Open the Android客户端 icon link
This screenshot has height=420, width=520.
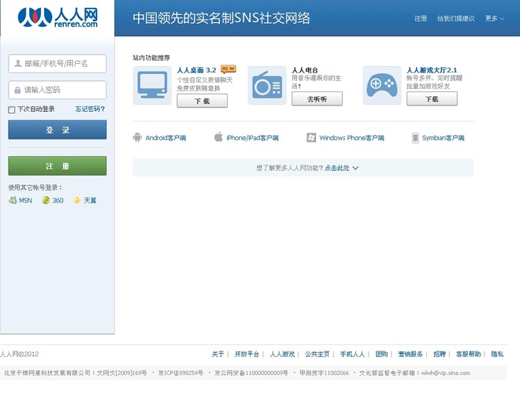137,138
